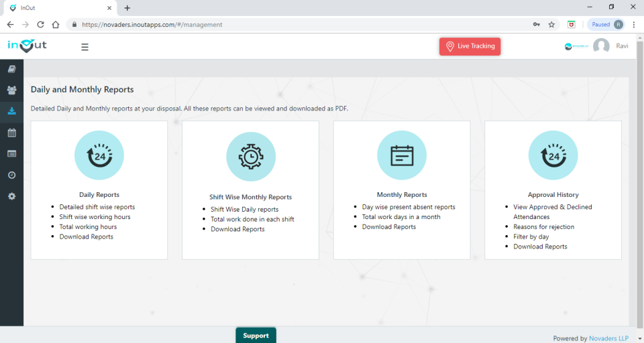
Task: Open the Chrome three-dot menu
Action: click(x=634, y=25)
